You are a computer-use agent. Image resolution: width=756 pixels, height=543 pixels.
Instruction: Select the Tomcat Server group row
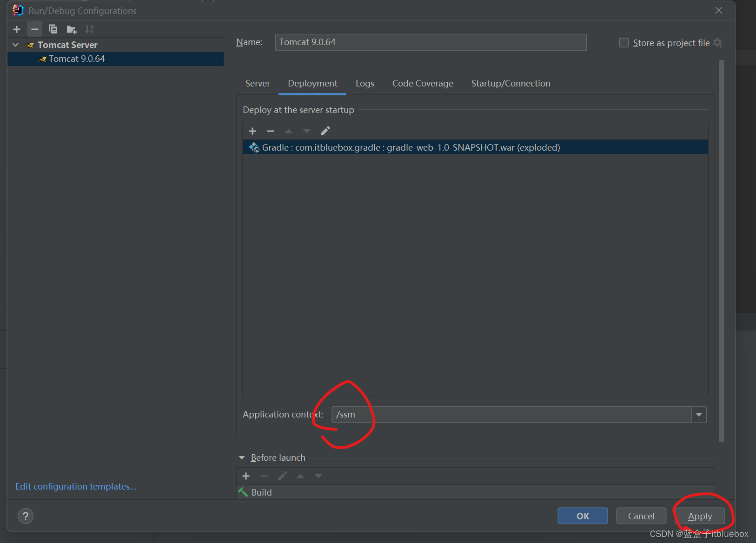(x=115, y=45)
